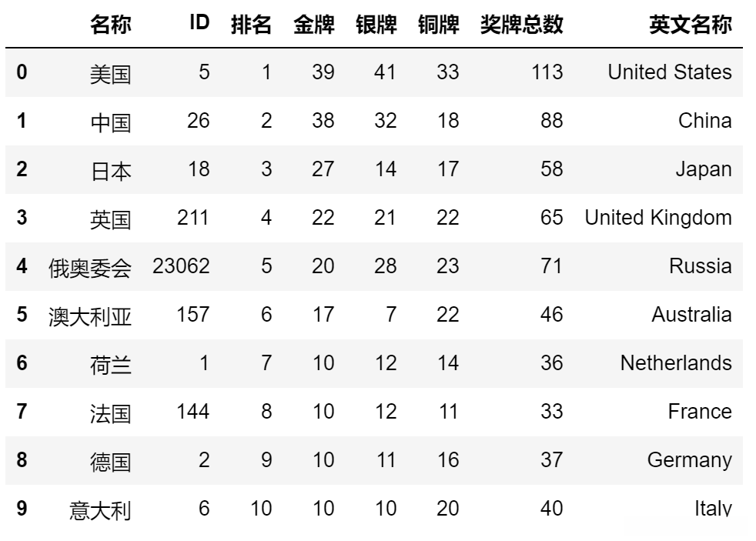Screen dimensions: 756x541
Task: Click the 铜牌 column header
Action: (x=438, y=25)
